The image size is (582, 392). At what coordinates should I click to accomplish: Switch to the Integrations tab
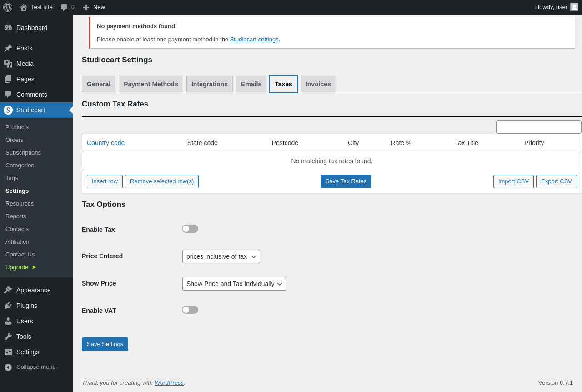(x=210, y=84)
